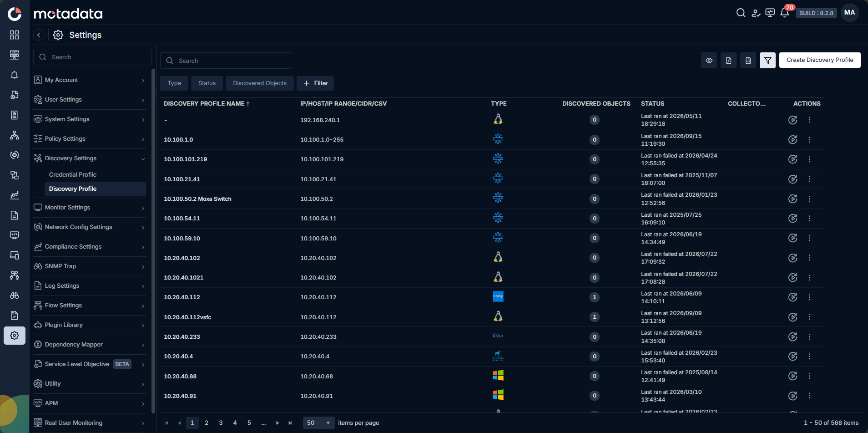Open the Discovered Objects filter chip
Viewport: 868px width, 433px height.
(x=260, y=83)
